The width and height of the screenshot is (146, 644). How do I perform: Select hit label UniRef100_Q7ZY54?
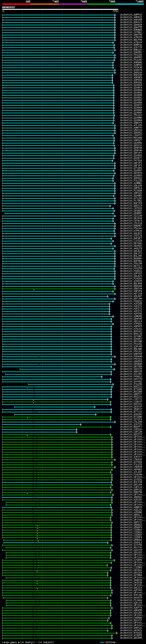[131, 545]
